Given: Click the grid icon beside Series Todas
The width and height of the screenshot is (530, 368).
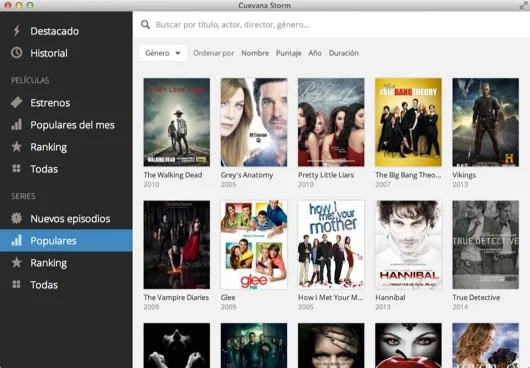Looking at the screenshot, I should click(16, 285).
